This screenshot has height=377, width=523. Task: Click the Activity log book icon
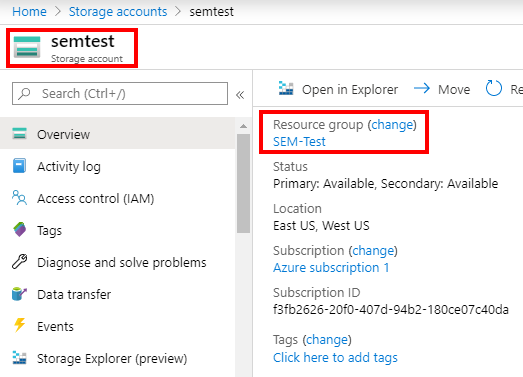point(19,166)
